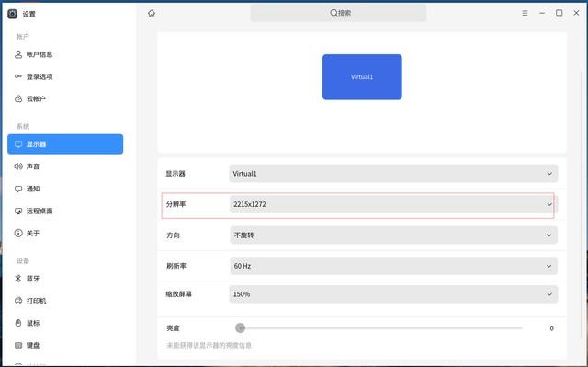588x367 pixels.
Task: Click the Settings app logo icon
Action: pos(12,14)
